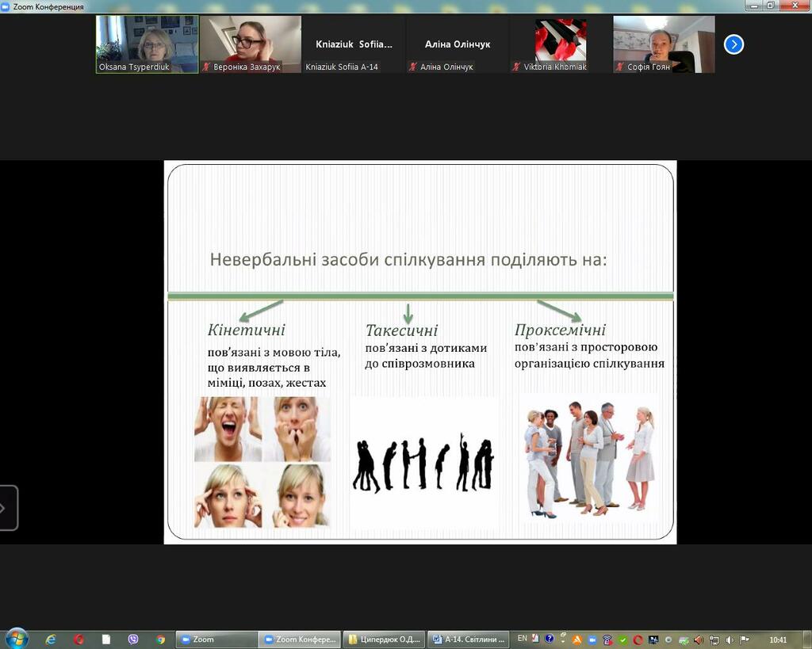Screen dimensions: 812x649
Task: Click Софія Гоян muted microphone indicator
Action: coord(619,67)
